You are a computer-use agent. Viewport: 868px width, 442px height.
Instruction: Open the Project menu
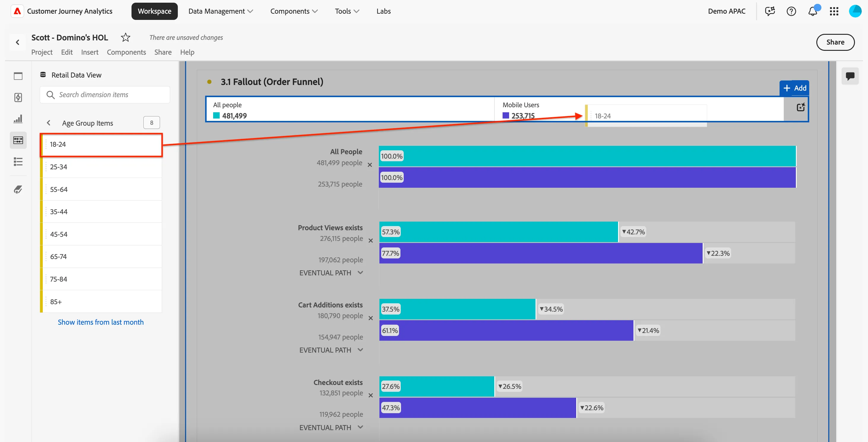coord(42,52)
